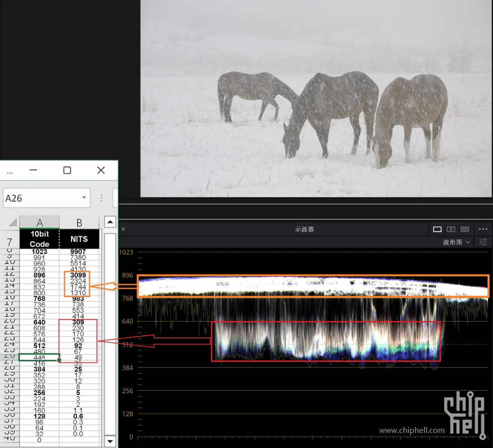Click Excel ribbon display options ellipsis
Image resolution: width=493 pixels, height=448 pixels.
pos(10,171)
